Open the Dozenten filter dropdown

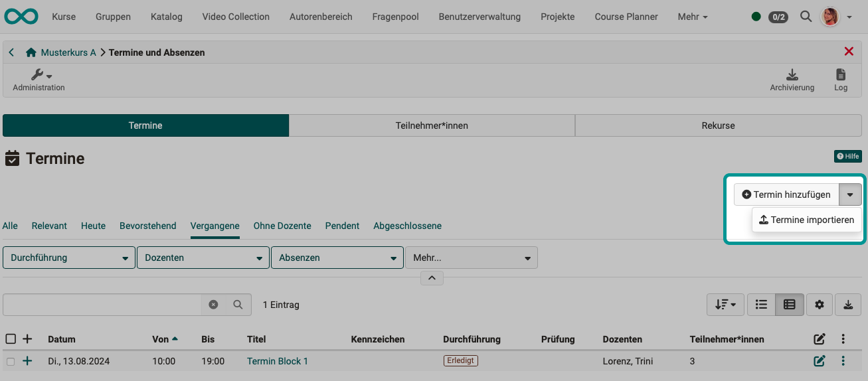[x=203, y=258]
